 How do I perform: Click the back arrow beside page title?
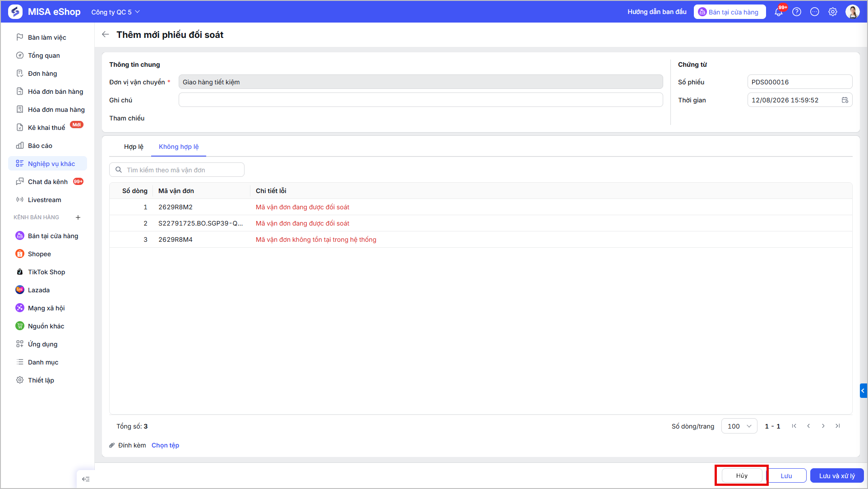[x=106, y=34]
